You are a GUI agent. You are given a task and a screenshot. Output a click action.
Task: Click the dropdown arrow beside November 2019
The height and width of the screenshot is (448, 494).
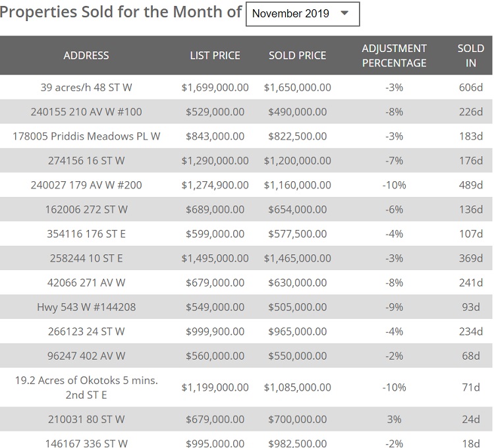[344, 14]
